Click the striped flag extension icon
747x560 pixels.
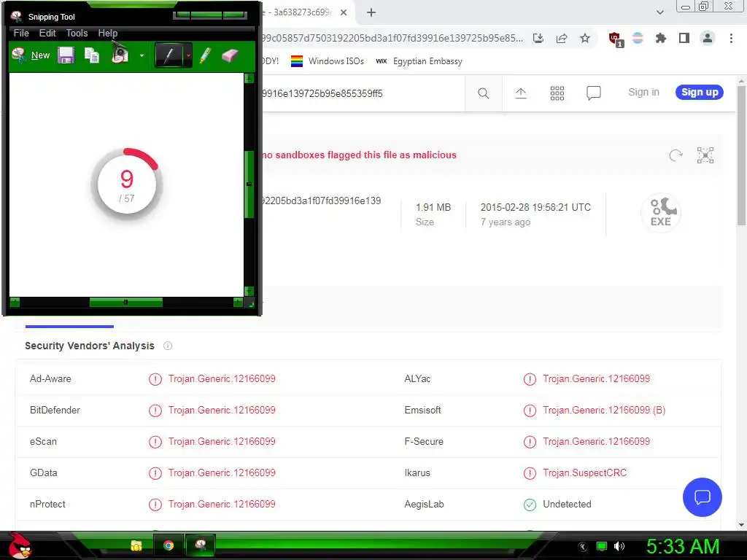(x=638, y=38)
